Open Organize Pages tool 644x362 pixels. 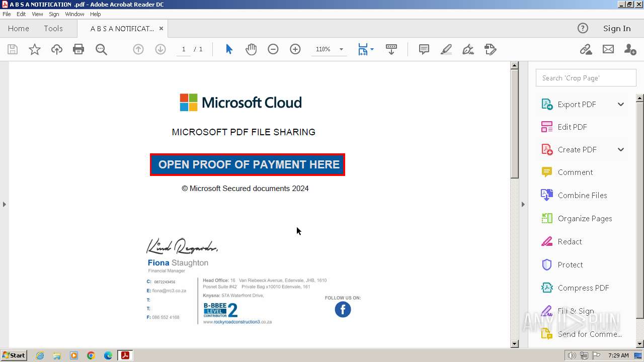click(585, 218)
